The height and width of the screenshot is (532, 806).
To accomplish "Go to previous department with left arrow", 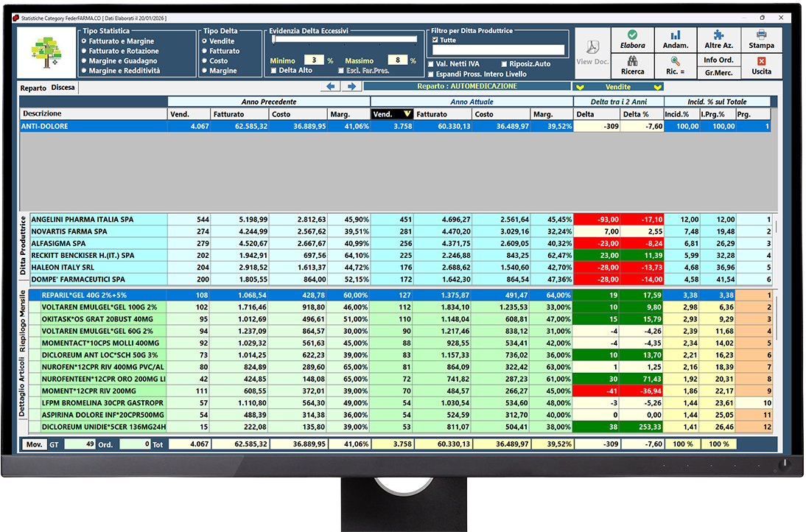I will click(x=332, y=87).
